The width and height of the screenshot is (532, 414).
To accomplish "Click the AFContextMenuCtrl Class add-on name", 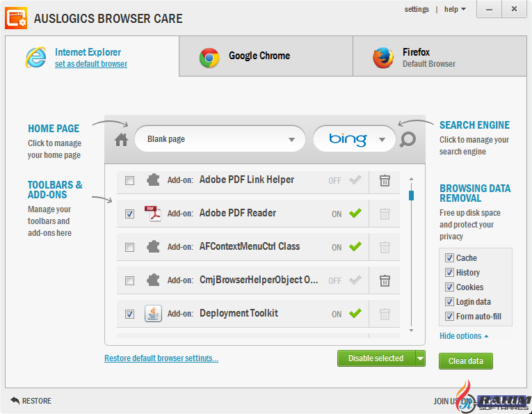I will (250, 246).
